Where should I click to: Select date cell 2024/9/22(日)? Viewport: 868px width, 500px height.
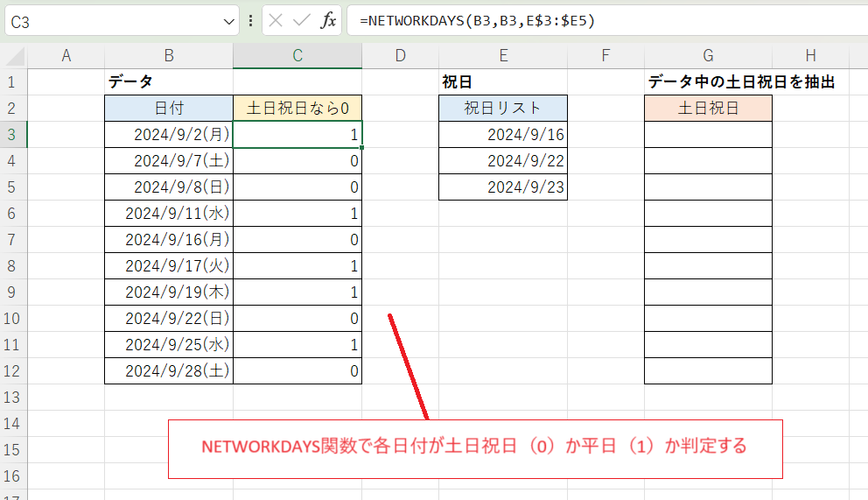[x=169, y=319]
